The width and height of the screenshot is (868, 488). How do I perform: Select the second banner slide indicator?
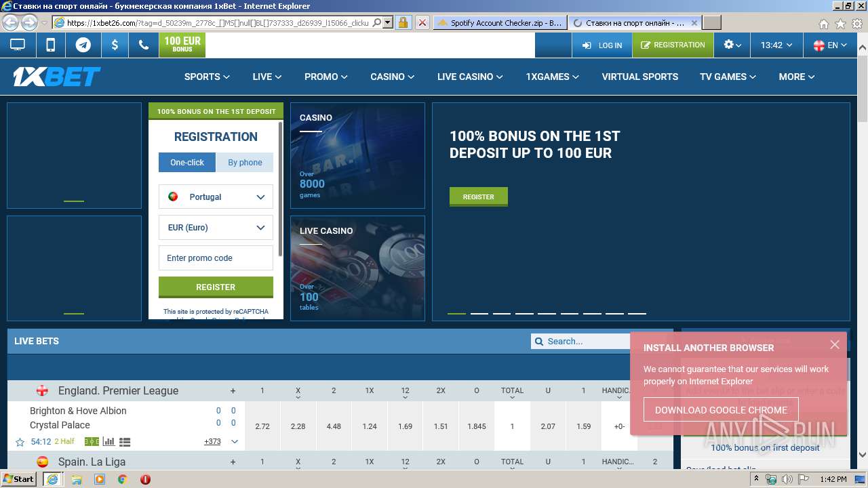479,314
